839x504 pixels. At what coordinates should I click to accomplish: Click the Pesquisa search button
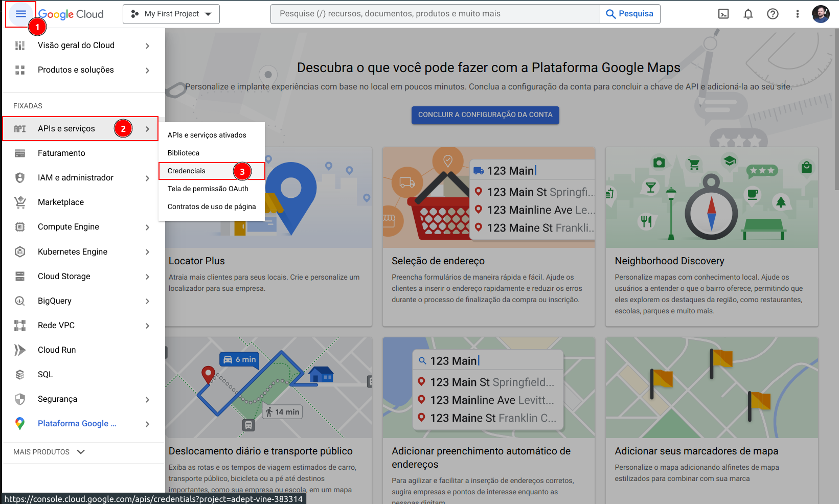coord(630,14)
